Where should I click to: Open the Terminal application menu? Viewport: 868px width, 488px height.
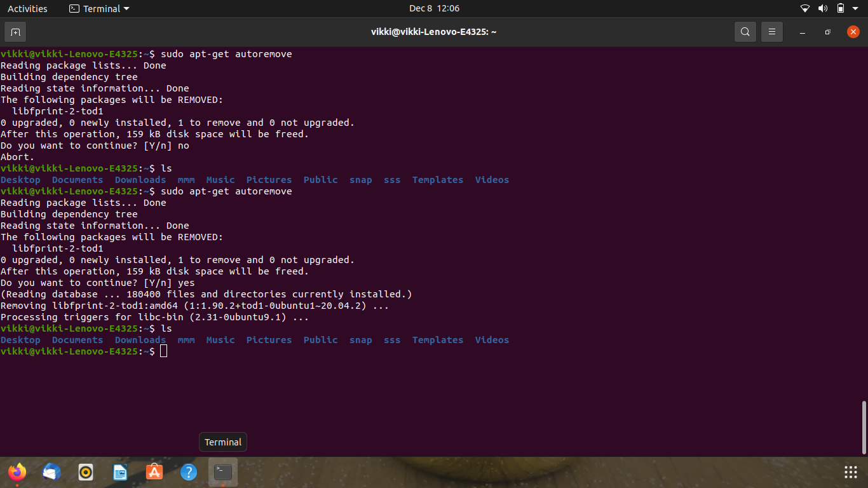98,8
